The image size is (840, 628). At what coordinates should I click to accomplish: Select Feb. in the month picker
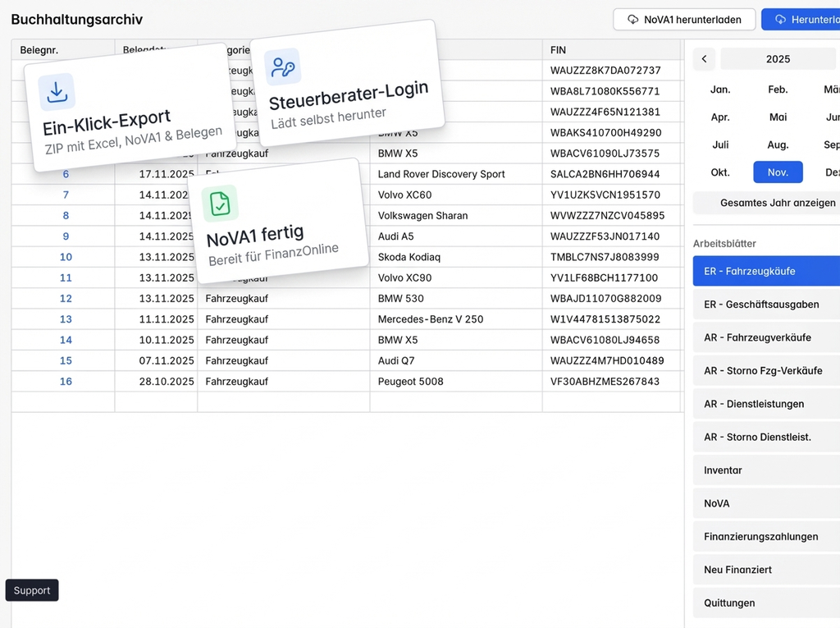pos(778,89)
